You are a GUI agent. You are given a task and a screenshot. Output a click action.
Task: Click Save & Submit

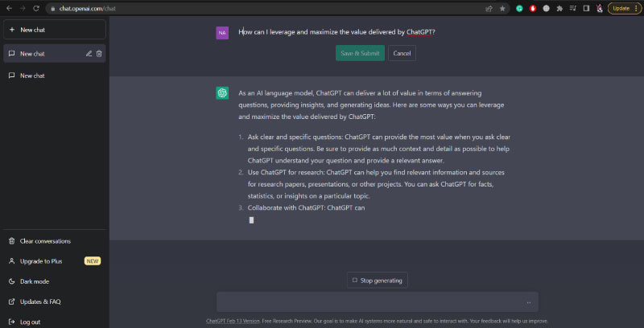pyautogui.click(x=360, y=53)
